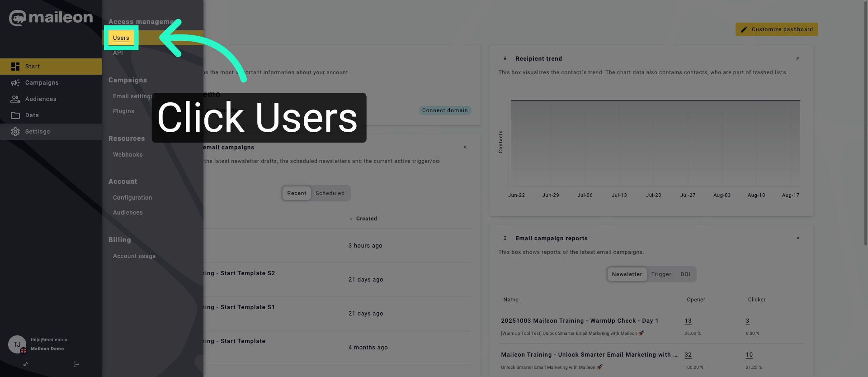Select Audiences in main navigation
This screenshot has width=868, height=377.
[x=51, y=99]
